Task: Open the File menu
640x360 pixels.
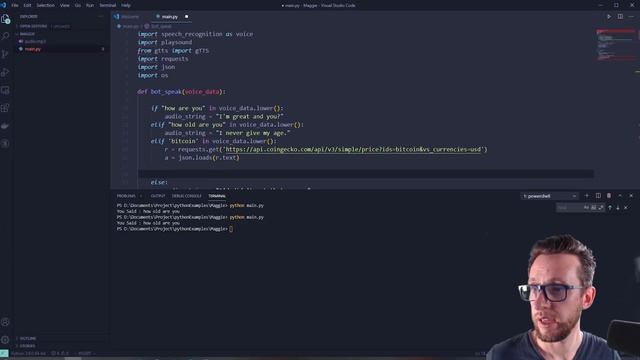Action: (15, 5)
